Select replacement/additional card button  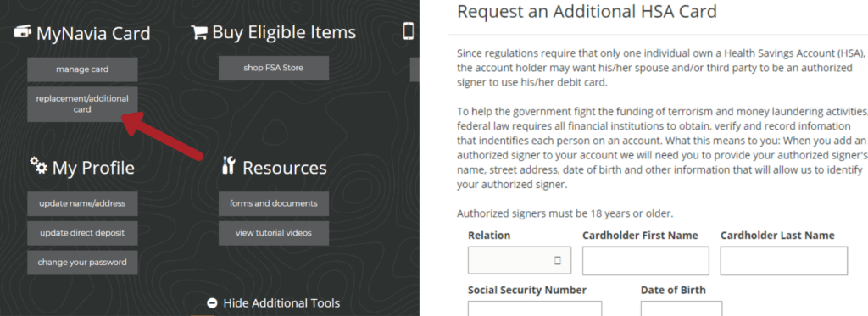[x=82, y=104]
